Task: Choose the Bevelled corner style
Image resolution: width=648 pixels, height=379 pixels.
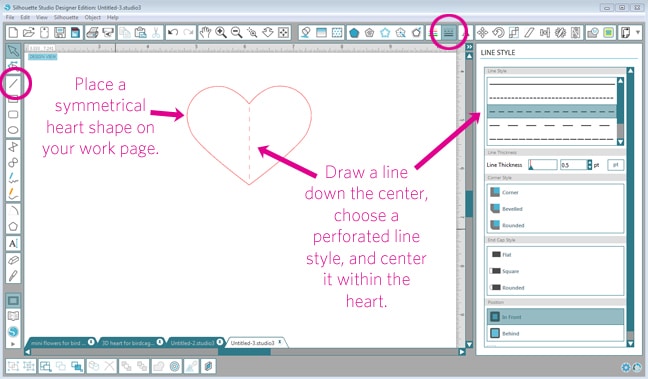Action: point(555,209)
